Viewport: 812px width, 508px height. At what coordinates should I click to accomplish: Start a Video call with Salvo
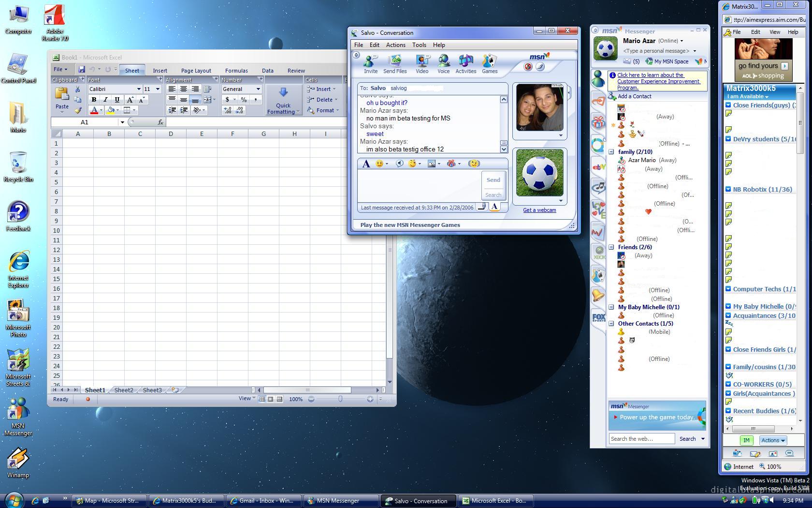coord(421,63)
